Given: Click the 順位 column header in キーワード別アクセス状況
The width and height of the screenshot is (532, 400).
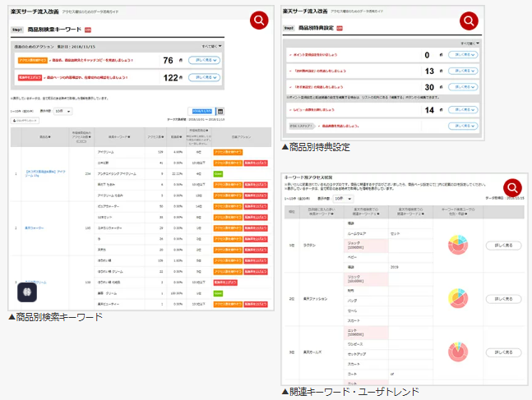Looking at the screenshot, I should click(x=292, y=212).
